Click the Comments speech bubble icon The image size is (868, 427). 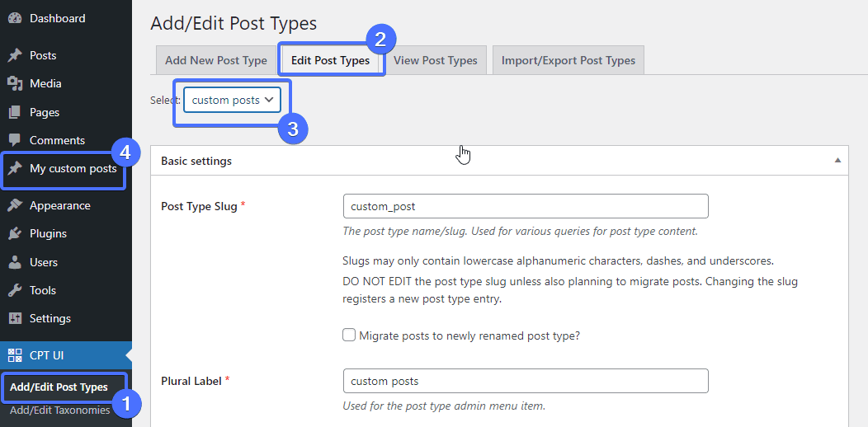[15, 140]
